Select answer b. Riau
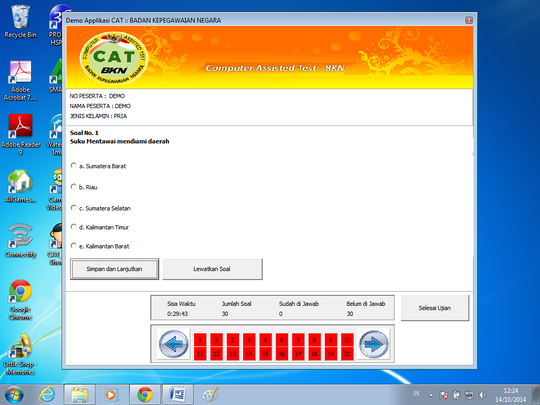The width and height of the screenshot is (540, 405). point(73,187)
